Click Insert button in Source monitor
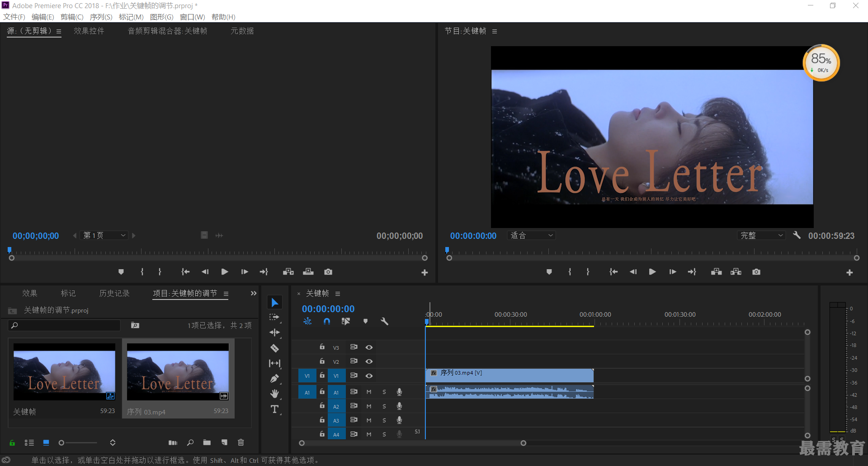 (x=288, y=272)
